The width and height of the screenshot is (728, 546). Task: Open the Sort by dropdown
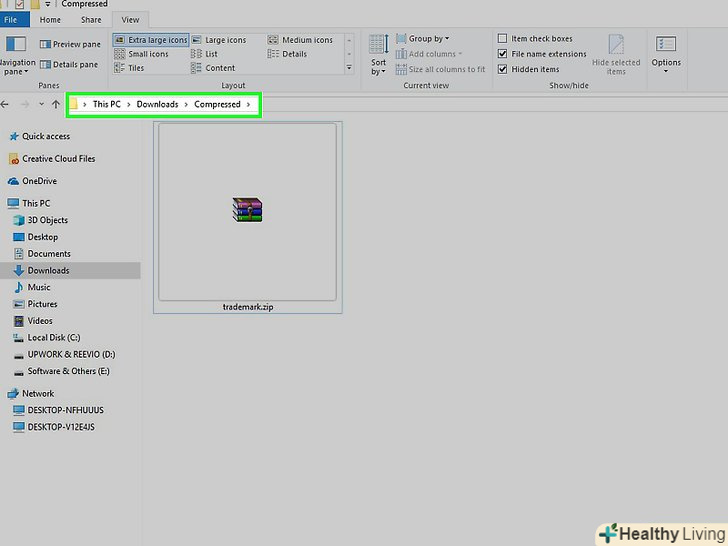tap(378, 55)
